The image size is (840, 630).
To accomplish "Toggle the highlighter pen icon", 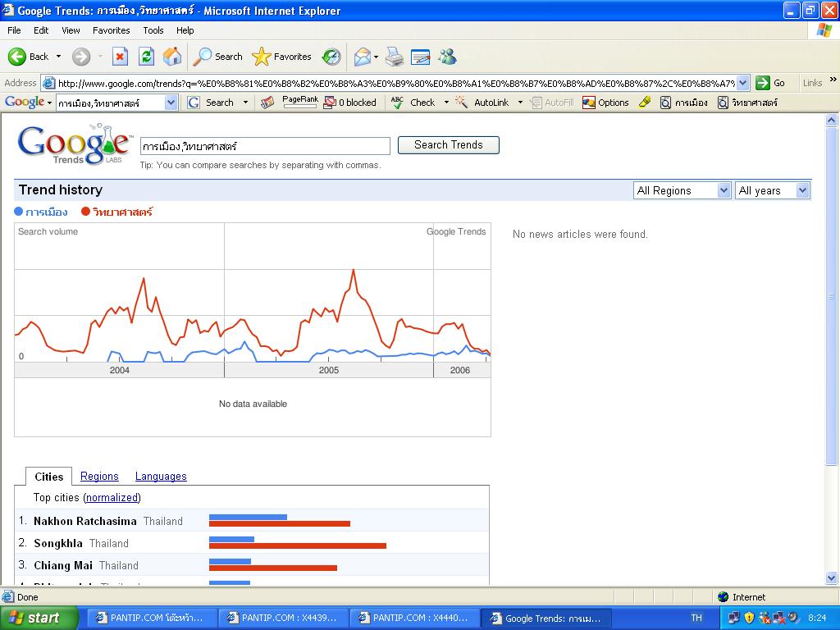I will tap(645, 103).
